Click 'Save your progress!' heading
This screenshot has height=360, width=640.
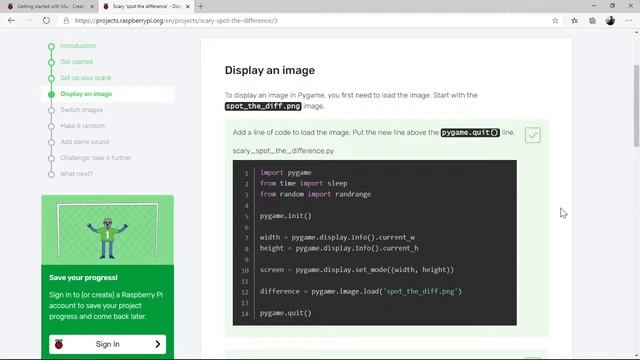[83, 278]
